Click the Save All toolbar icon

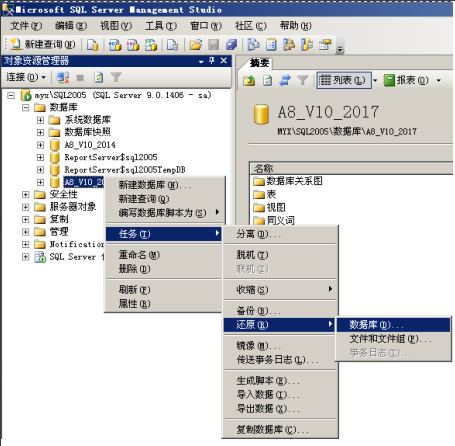(231, 45)
